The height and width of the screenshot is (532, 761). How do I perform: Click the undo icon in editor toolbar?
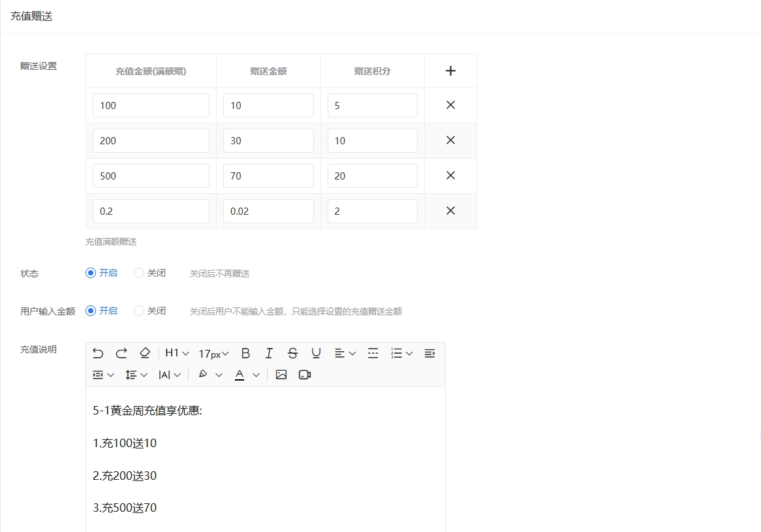click(x=98, y=353)
